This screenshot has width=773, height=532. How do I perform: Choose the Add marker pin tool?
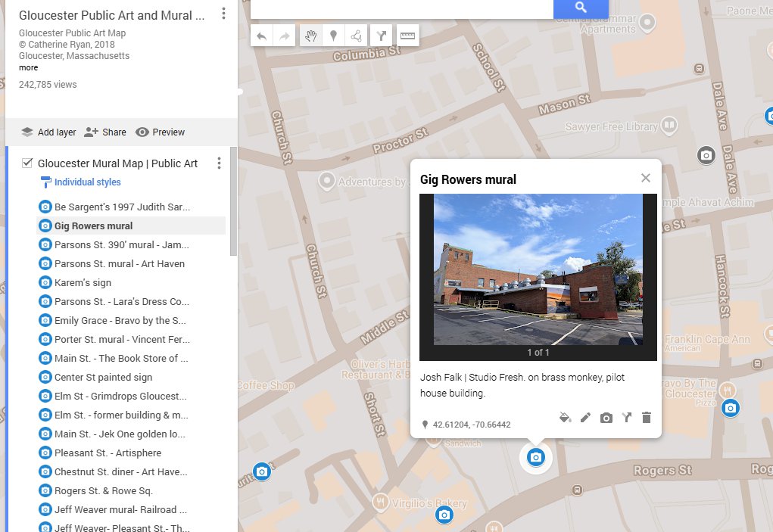332,36
